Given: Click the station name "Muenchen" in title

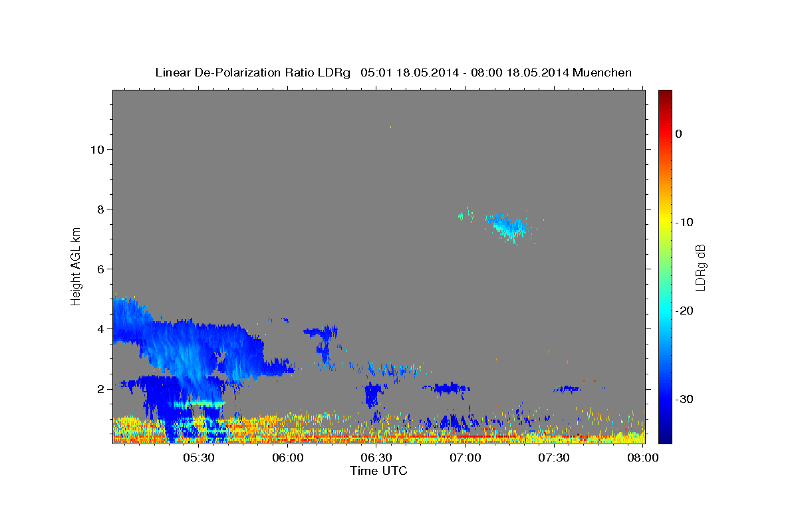Looking at the screenshot, I should click(x=602, y=72).
